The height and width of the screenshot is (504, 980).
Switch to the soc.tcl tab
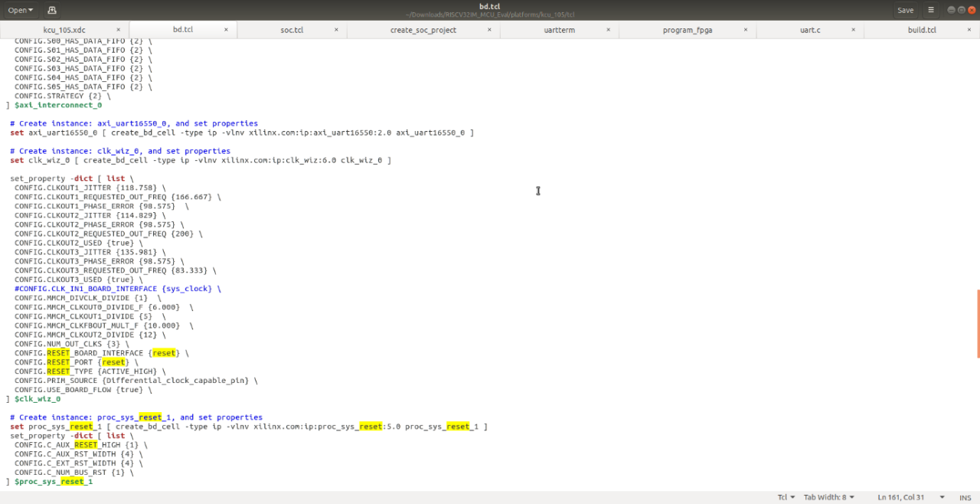point(292,30)
